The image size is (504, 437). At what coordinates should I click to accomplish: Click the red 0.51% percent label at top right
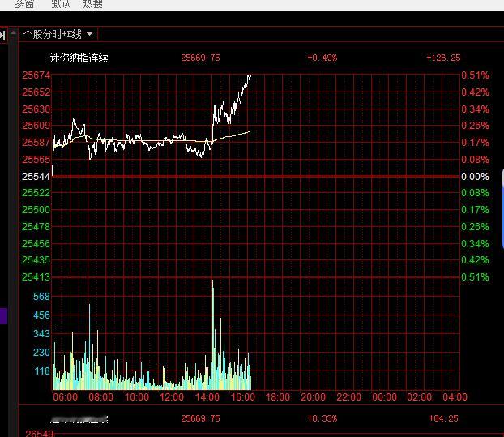click(x=475, y=75)
